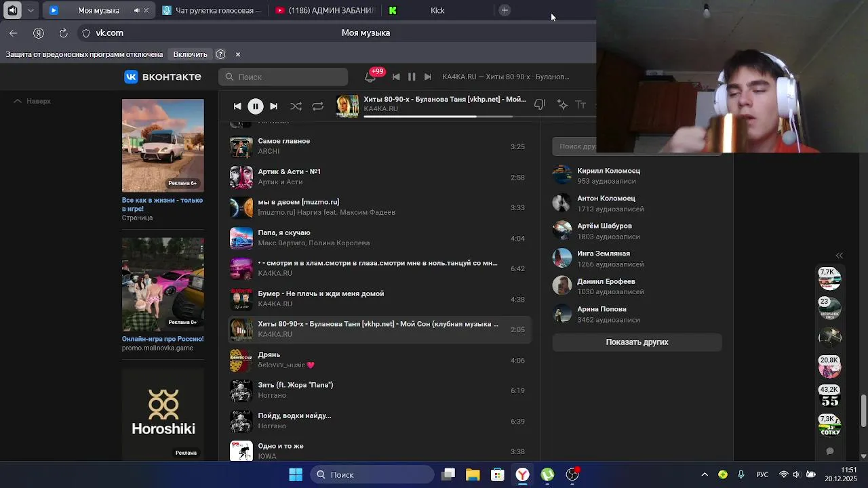The width and height of the screenshot is (868, 488).
Task: Open artist link Ноггано under Зять
Action: pos(272,395)
